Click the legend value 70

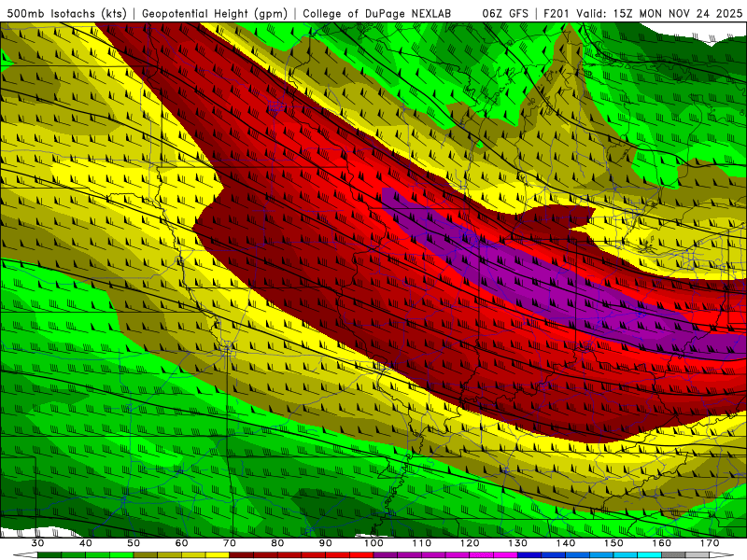pyautogui.click(x=230, y=543)
